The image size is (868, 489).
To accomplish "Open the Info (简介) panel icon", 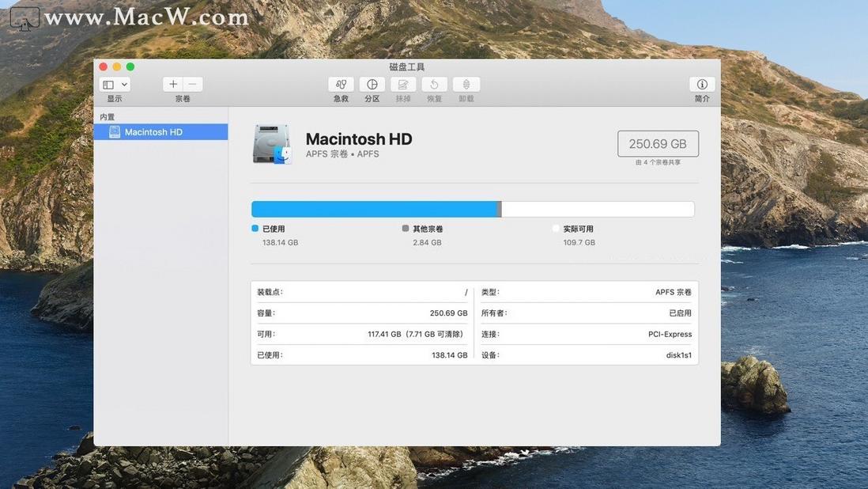I will pyautogui.click(x=702, y=84).
